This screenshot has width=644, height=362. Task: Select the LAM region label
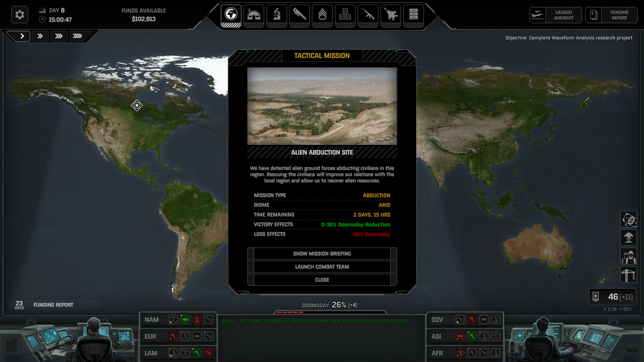[151, 354]
